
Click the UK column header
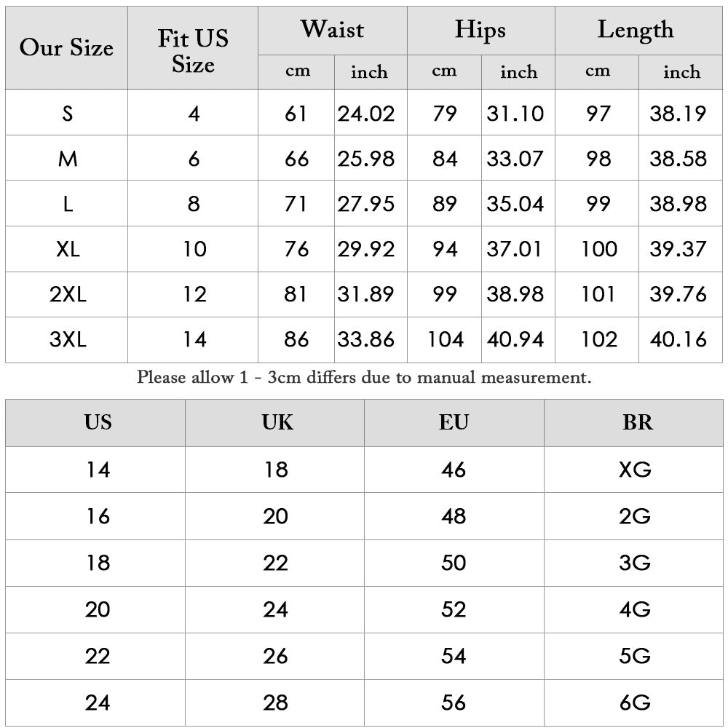point(277,423)
